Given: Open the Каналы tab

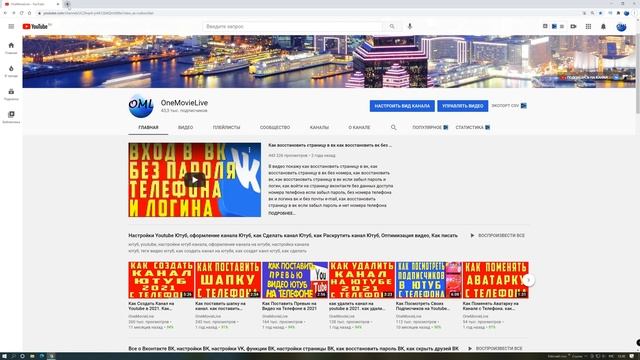Looking at the screenshot, I should 319,127.
